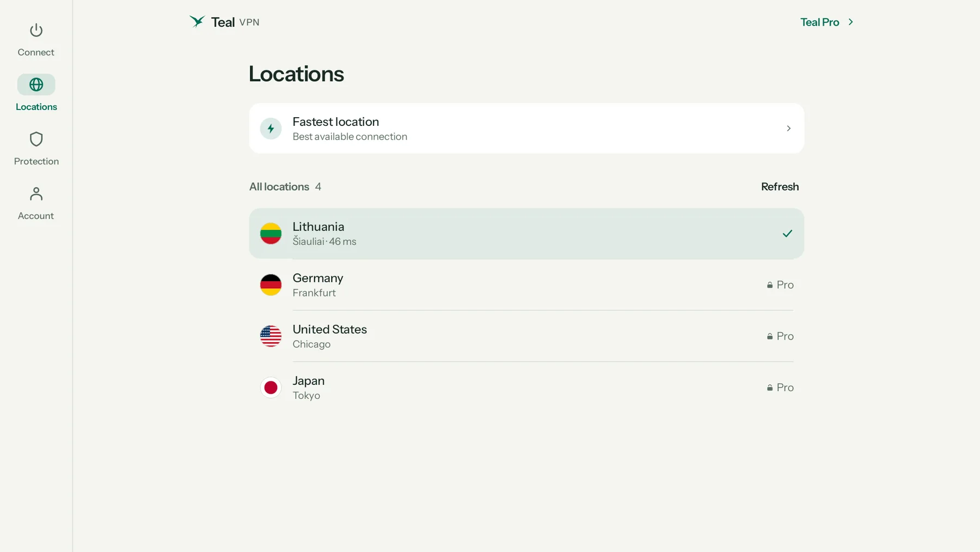Viewport: 980px width, 552px height.
Task: Click the chevron next to Teal Pro
Action: point(850,22)
